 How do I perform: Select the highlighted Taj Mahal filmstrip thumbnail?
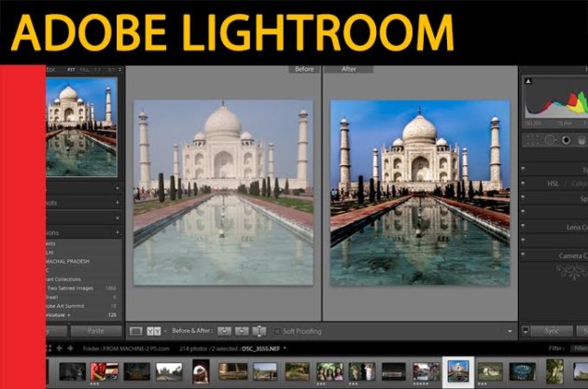(x=458, y=371)
